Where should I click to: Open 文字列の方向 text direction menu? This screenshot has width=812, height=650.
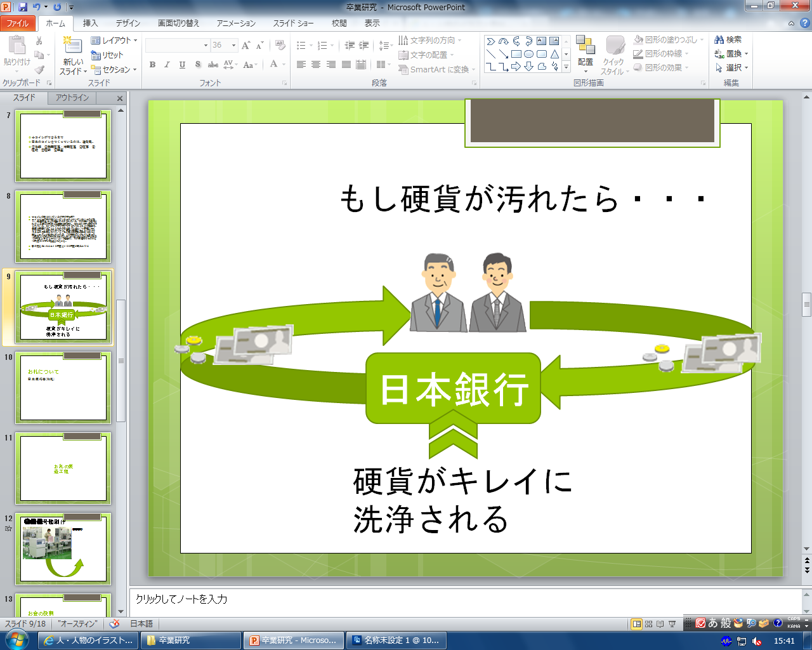click(x=429, y=41)
